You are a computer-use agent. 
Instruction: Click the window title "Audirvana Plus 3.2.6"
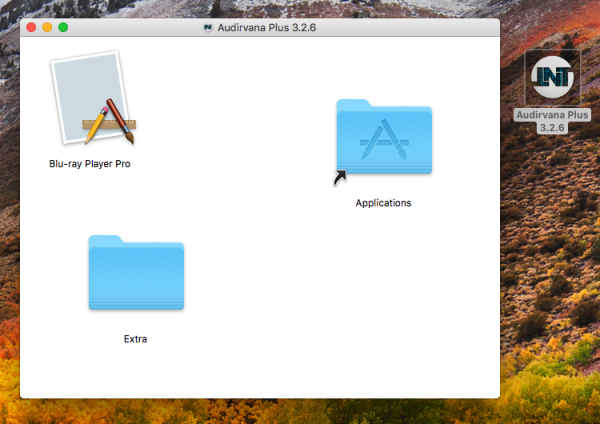pos(267,28)
